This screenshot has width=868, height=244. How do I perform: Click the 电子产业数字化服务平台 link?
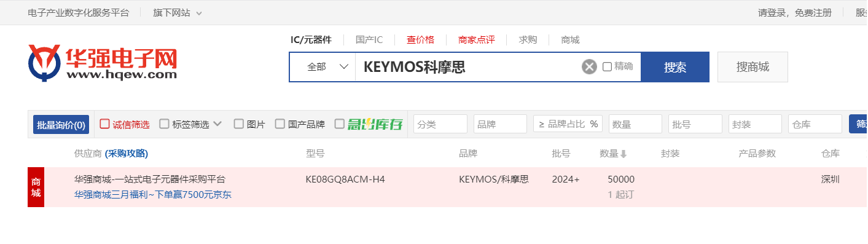[x=79, y=13]
